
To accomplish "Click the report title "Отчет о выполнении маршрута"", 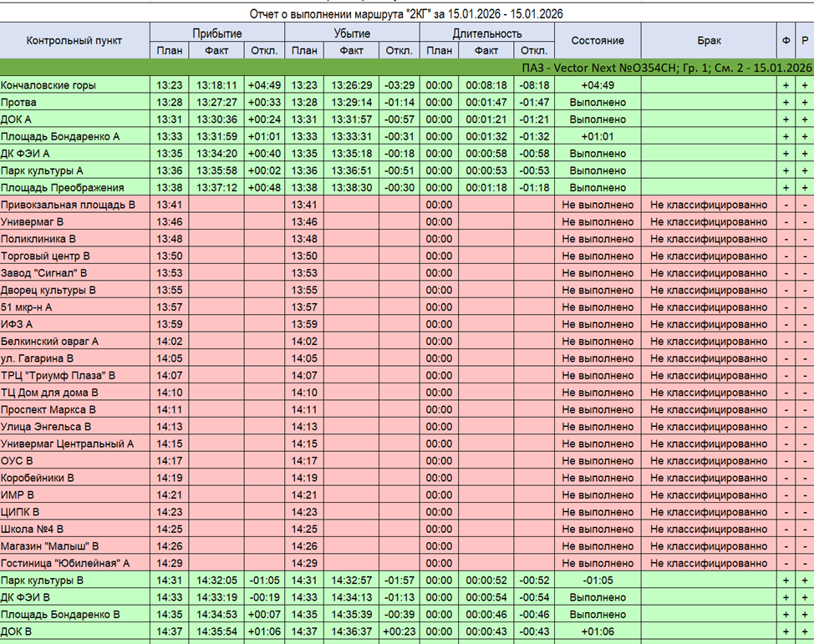I will pos(407,14).
